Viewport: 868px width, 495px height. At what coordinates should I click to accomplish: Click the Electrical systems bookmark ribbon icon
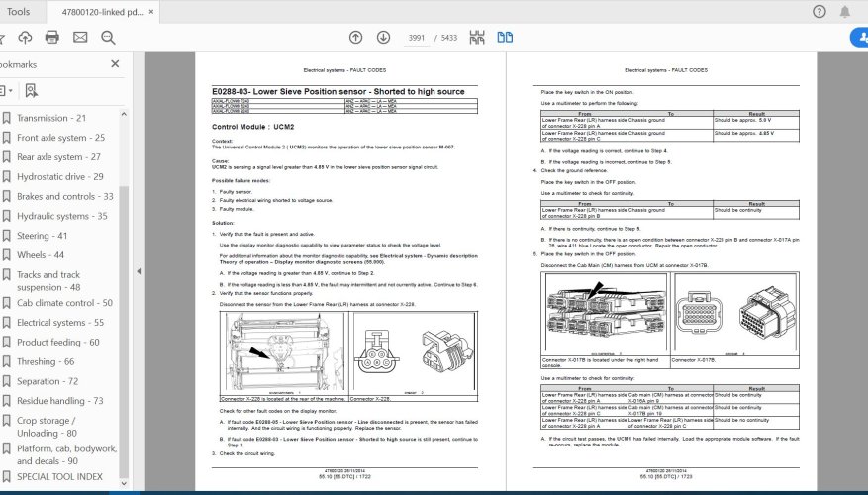click(x=7, y=323)
